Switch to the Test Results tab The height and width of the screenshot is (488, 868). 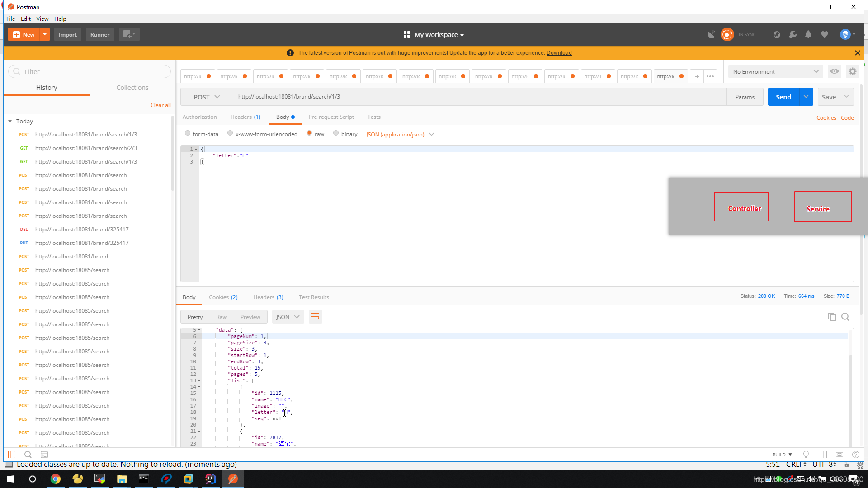coord(314,297)
